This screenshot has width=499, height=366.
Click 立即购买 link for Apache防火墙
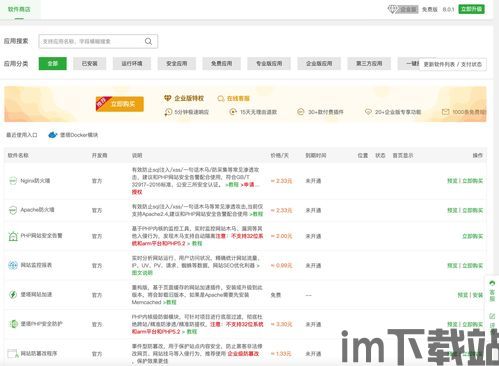pyautogui.click(x=472, y=210)
